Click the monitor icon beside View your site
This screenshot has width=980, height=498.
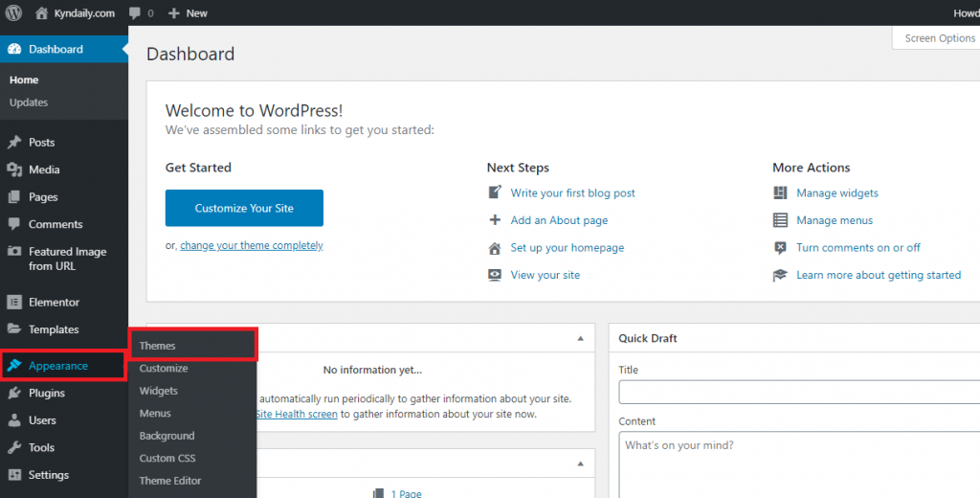click(x=495, y=275)
